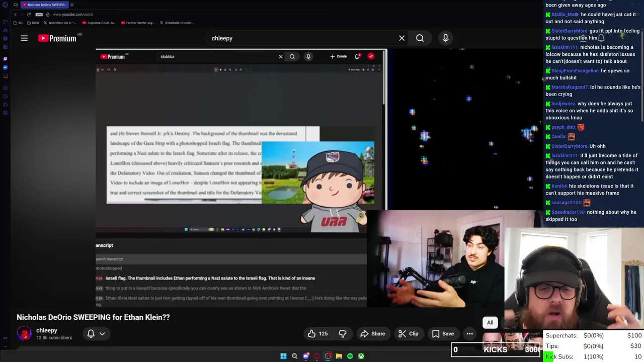Click the inner video's search magnifier
This screenshot has width=644, height=362.
point(292,57)
